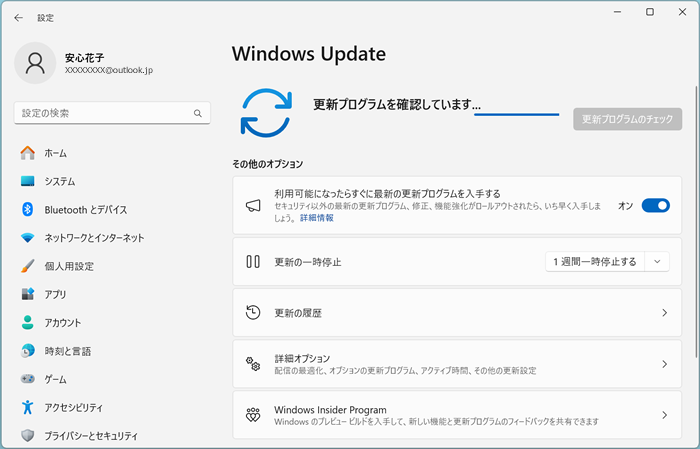Click the 配信の最適化 description under 詳細オプション

click(x=405, y=370)
